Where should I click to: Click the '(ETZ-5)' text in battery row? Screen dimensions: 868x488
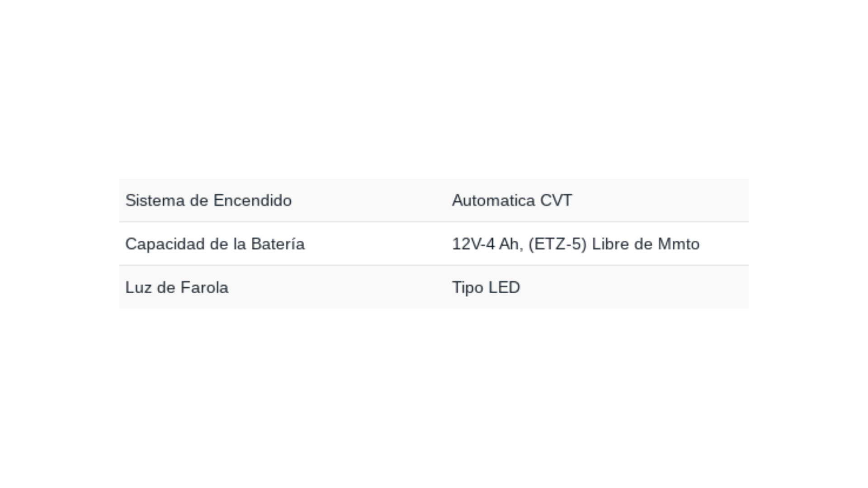557,244
